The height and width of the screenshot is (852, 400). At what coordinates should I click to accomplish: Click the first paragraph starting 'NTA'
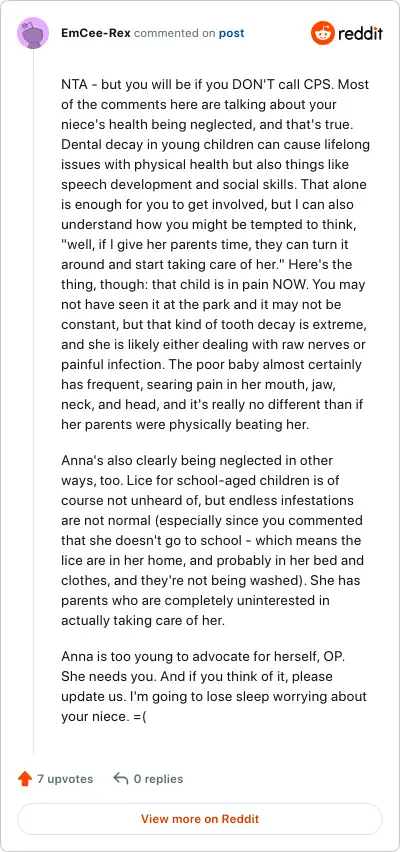(x=216, y=255)
